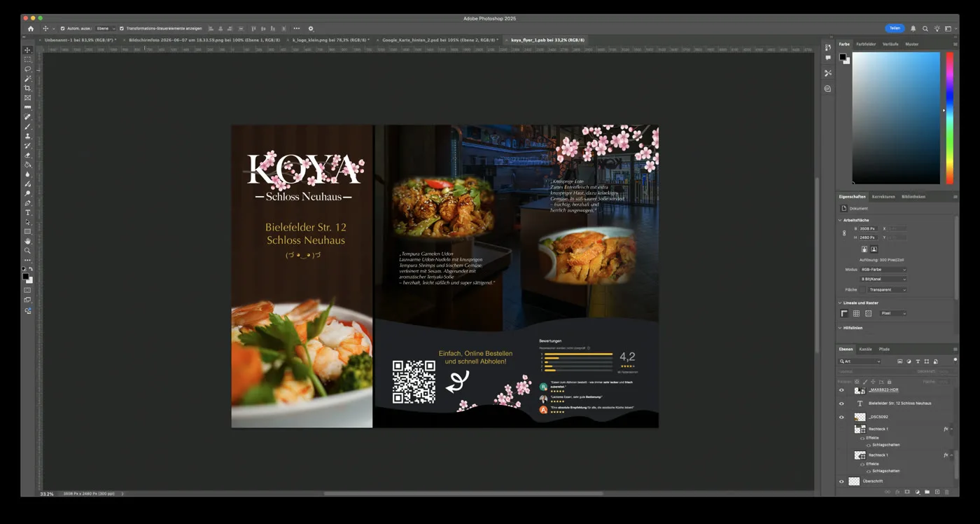This screenshot has height=524, width=980.
Task: Switch to the Bibliotheken tab
Action: [913, 197]
